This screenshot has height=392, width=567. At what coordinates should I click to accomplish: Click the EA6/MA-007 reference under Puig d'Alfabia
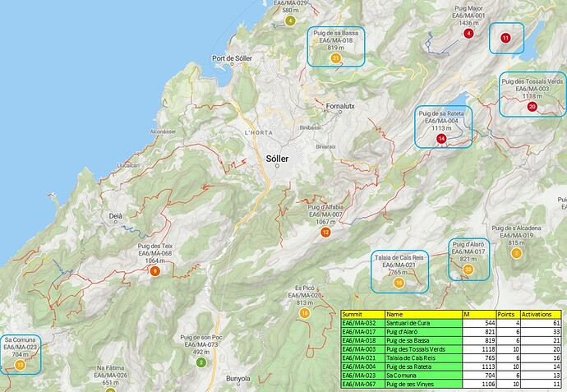(325, 214)
